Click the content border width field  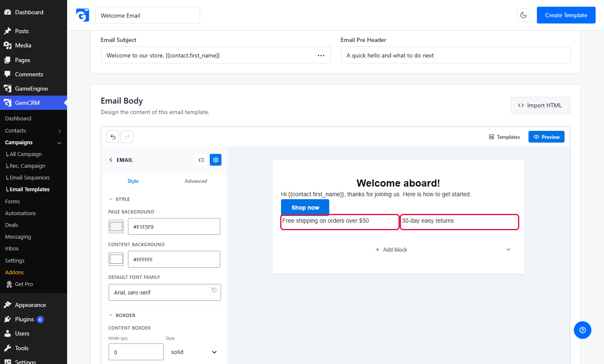(136, 352)
